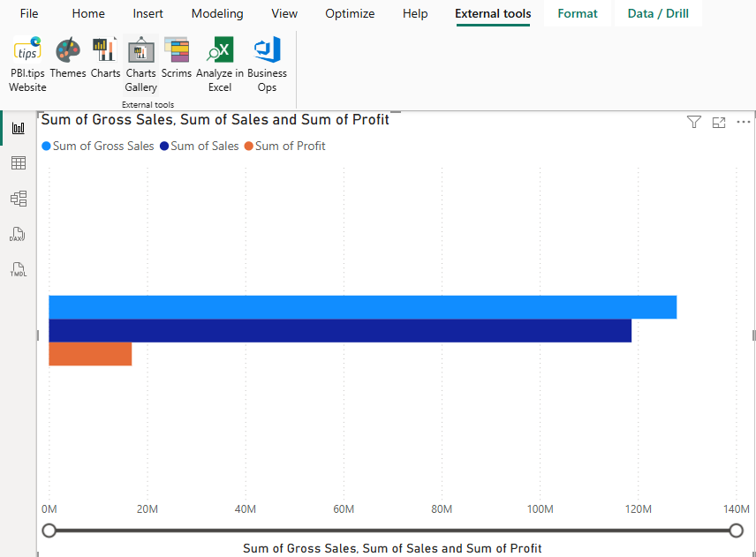This screenshot has width=756, height=557.
Task: Switch to Table view in sidebar
Action: [x=19, y=163]
